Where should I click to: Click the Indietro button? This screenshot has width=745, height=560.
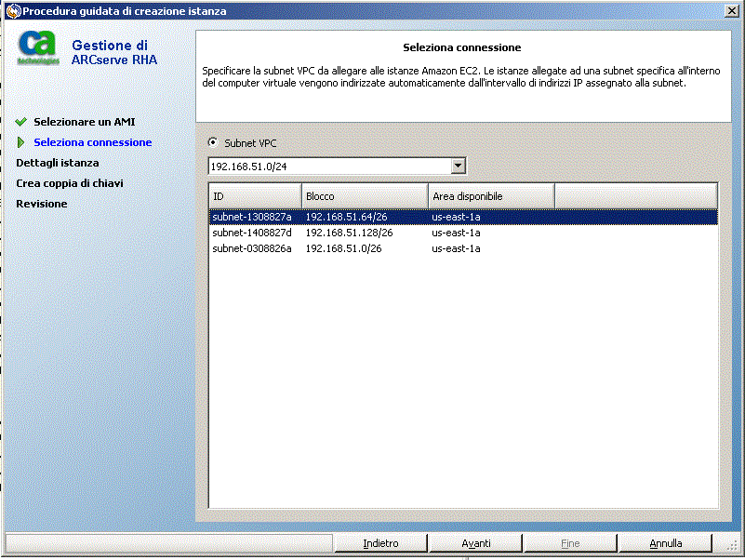tap(381, 543)
